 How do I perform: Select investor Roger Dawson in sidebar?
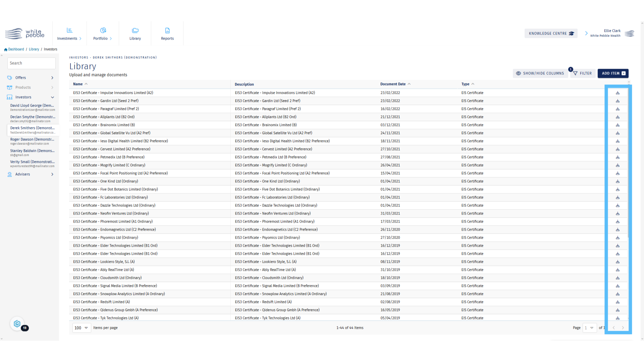pos(32,139)
